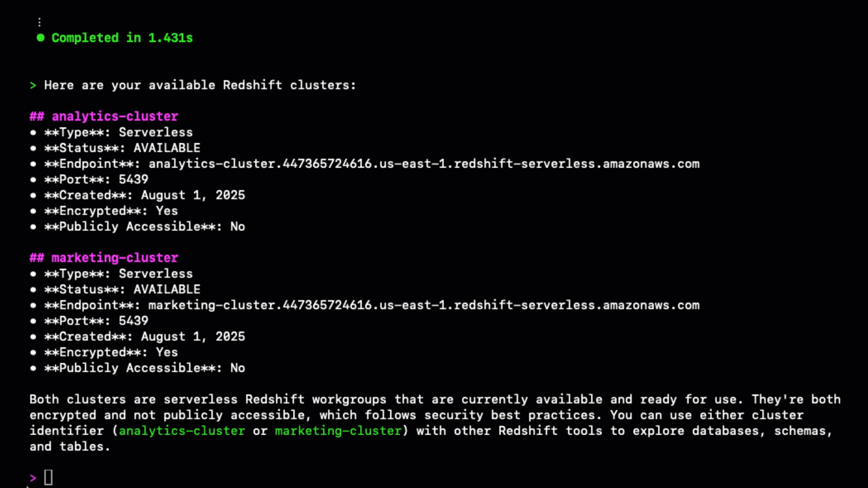Click the vertical ellipsis above Completed
This screenshot has width=868, height=488.
click(x=40, y=22)
